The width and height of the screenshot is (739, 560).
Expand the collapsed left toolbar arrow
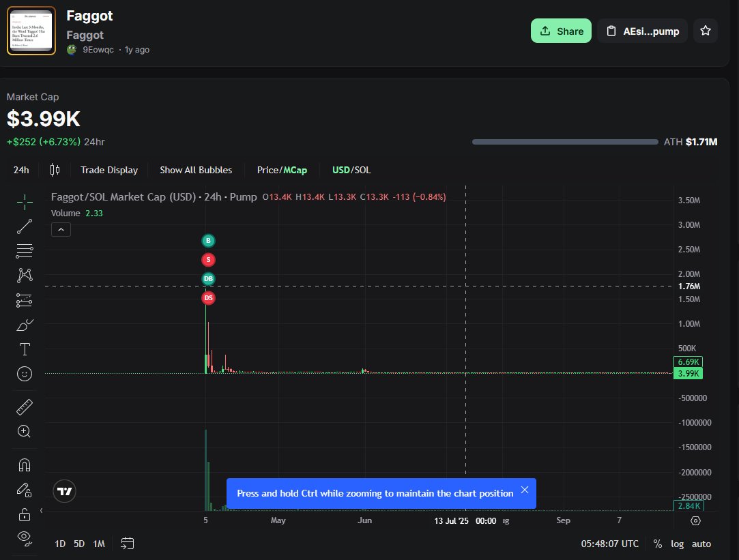pos(42,510)
